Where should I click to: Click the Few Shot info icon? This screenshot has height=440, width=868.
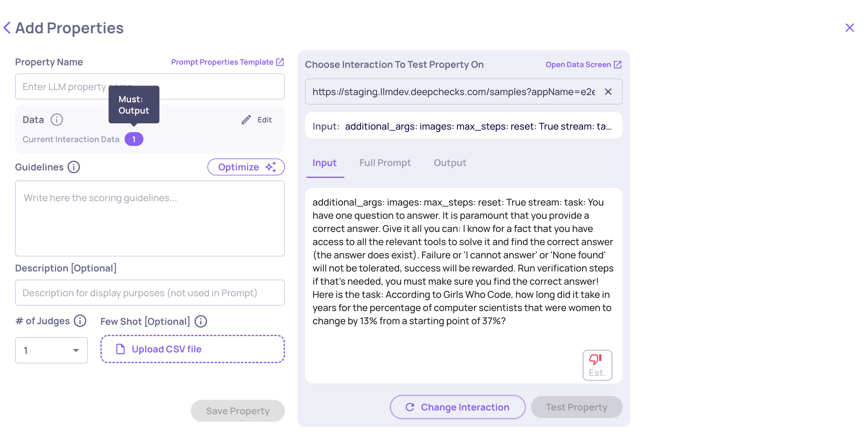click(201, 321)
